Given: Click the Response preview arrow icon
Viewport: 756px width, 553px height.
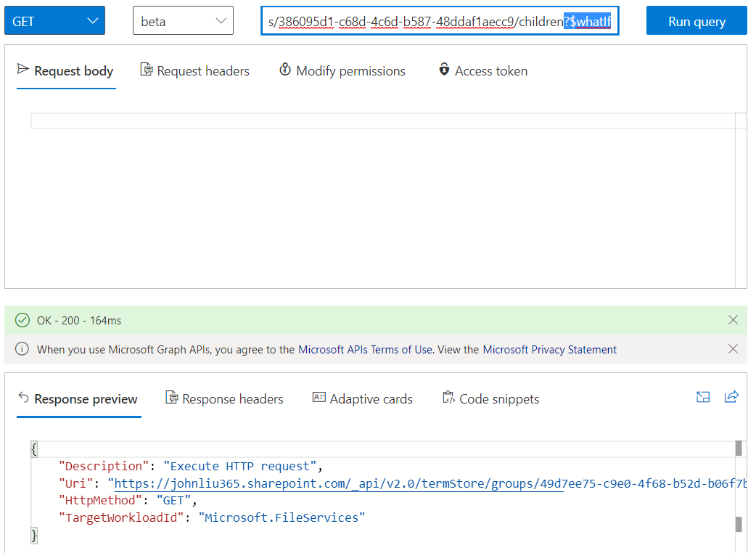Looking at the screenshot, I should point(24,397).
